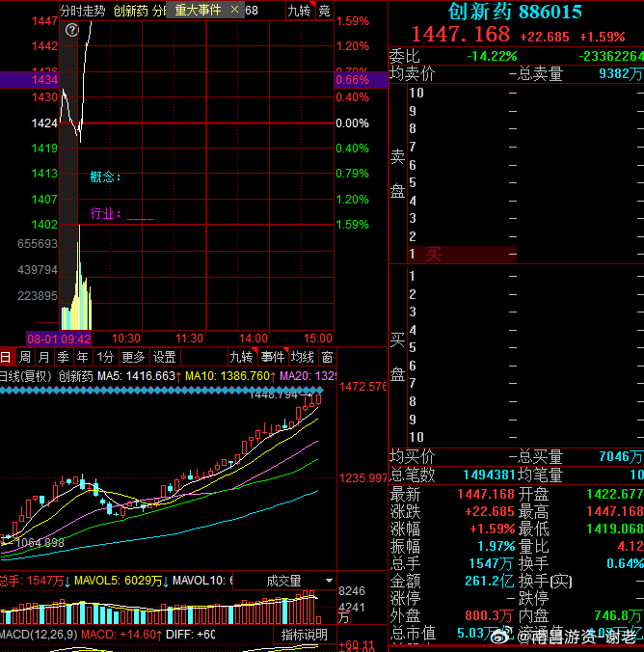Close the 重大事件 tab

point(234,9)
